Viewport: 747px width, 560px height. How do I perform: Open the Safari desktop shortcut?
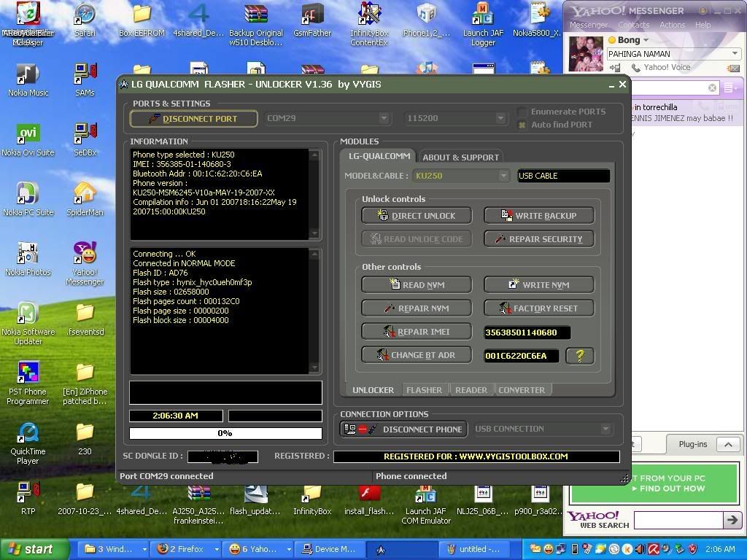(x=85, y=20)
